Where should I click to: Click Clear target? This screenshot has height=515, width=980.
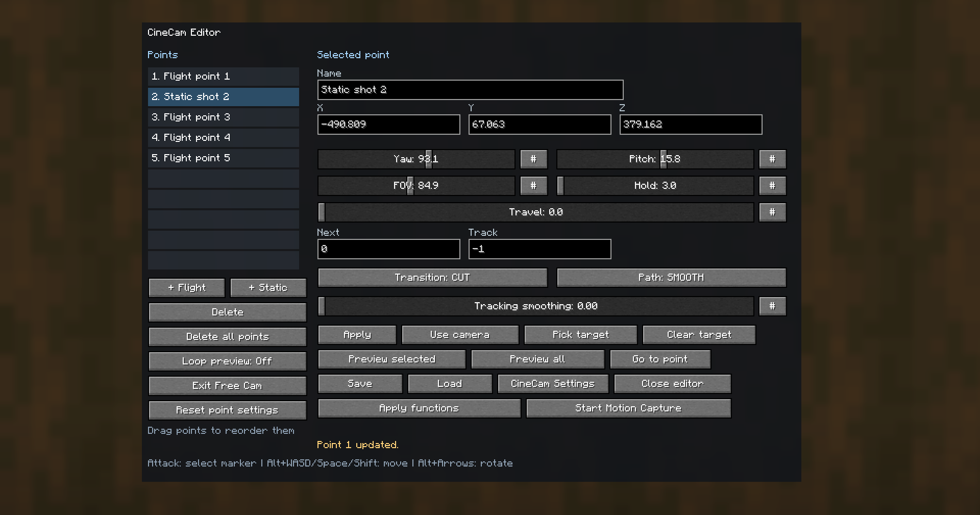coord(699,335)
